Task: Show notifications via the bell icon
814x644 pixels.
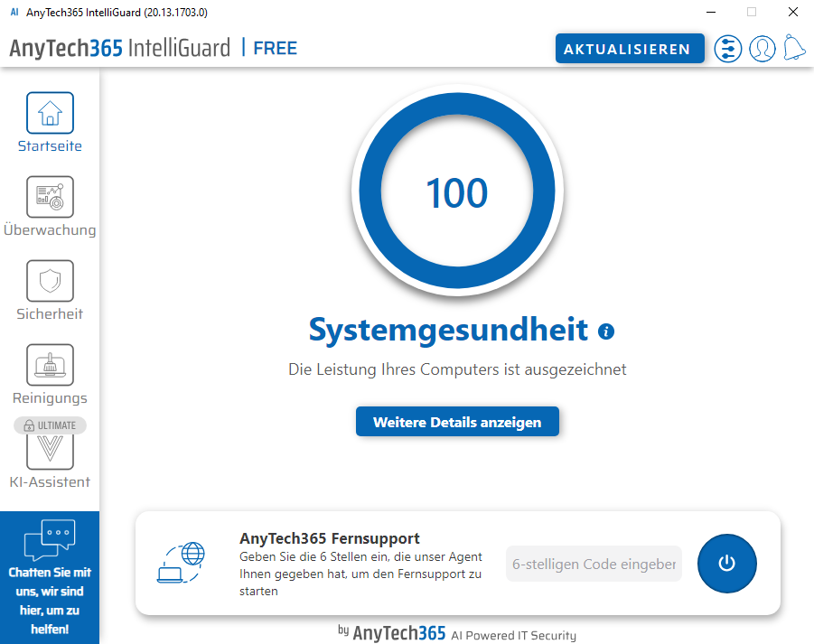Action: 794,49
